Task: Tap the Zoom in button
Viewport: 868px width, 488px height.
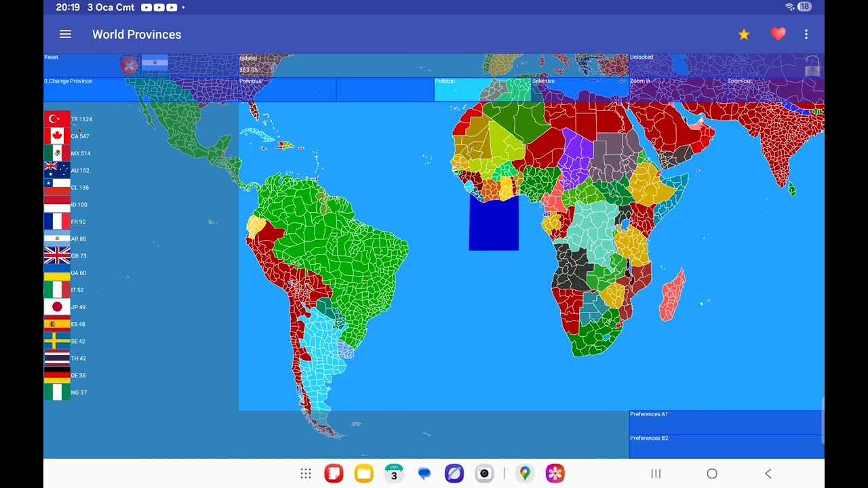Action: click(x=678, y=89)
